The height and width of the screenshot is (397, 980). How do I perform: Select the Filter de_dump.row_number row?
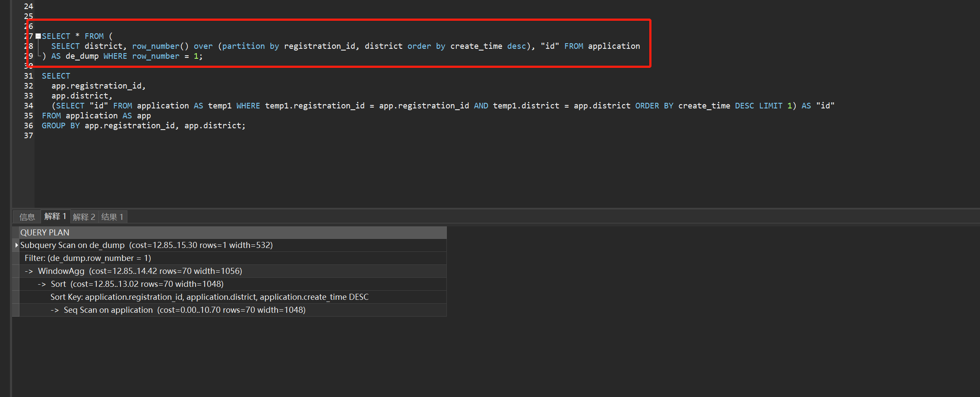pyautogui.click(x=233, y=258)
